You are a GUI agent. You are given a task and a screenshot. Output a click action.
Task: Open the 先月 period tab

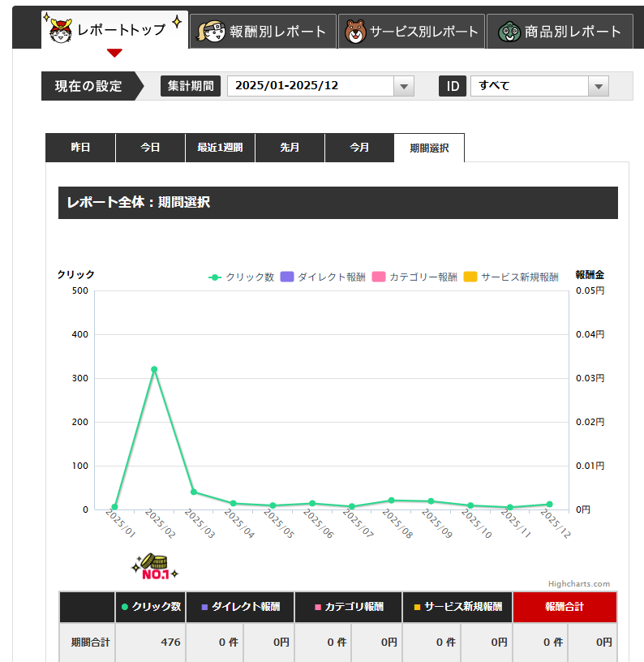(290, 148)
